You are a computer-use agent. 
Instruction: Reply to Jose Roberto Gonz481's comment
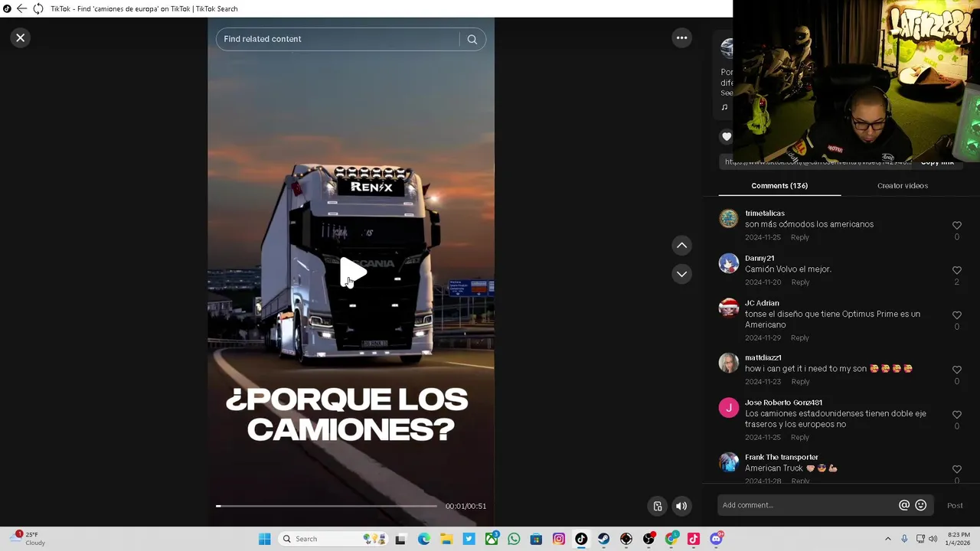point(799,438)
